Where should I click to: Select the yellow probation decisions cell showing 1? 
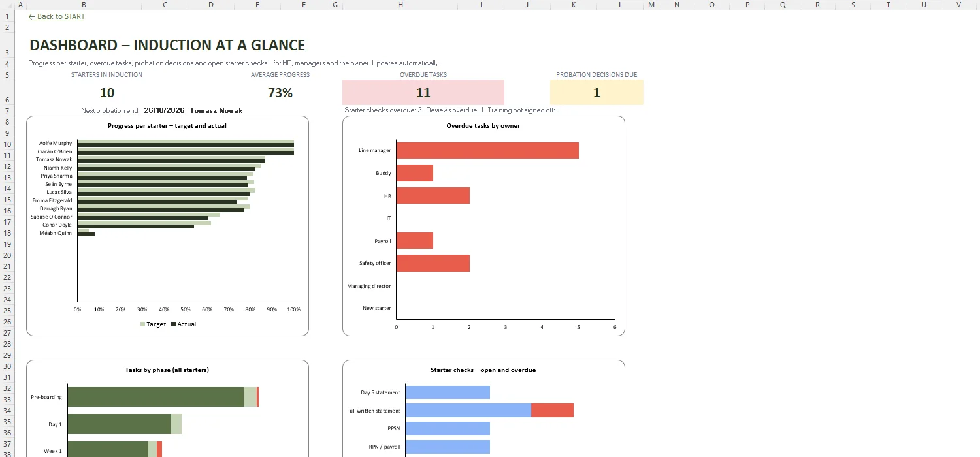click(596, 93)
